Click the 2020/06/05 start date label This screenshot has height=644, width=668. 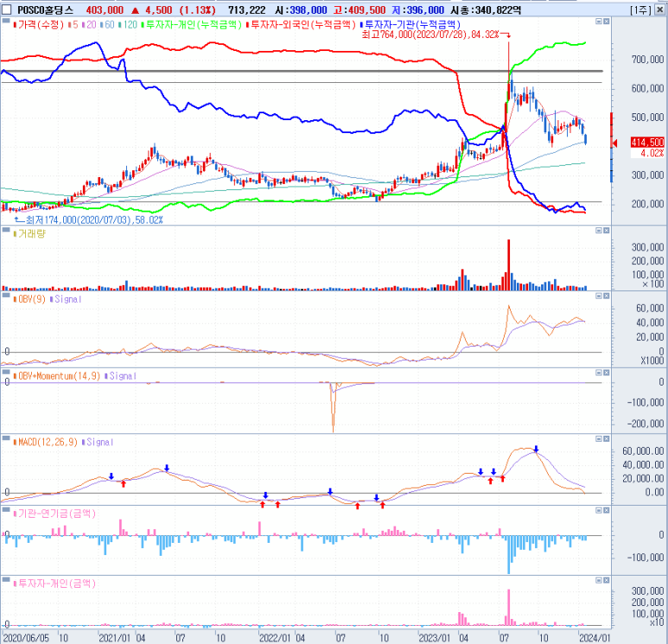click(x=26, y=638)
